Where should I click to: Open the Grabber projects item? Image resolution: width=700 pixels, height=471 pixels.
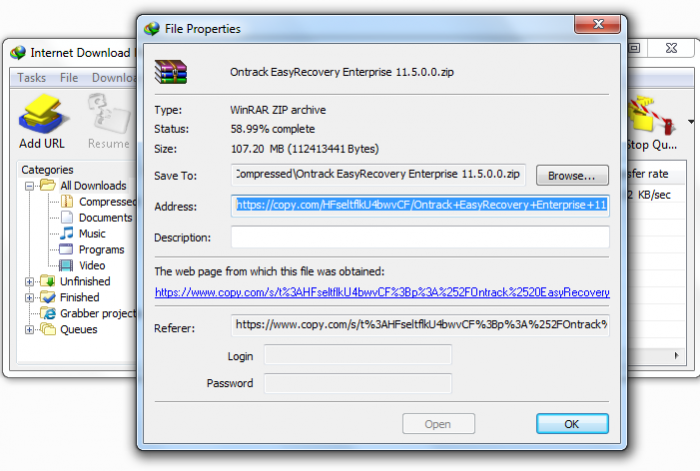[x=97, y=313]
